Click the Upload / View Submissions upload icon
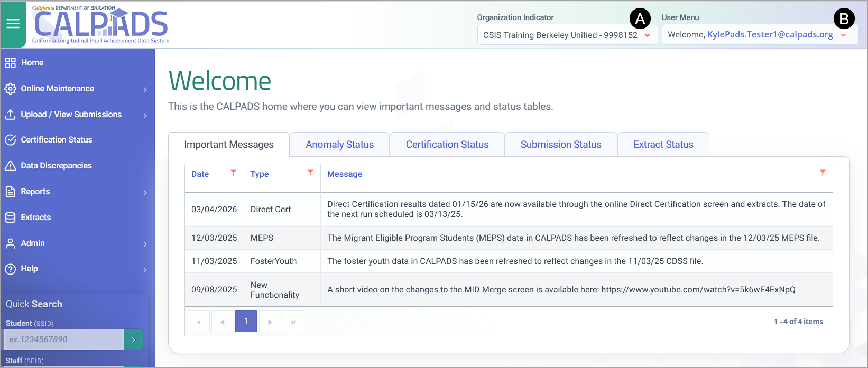The height and width of the screenshot is (368, 868). tap(11, 115)
